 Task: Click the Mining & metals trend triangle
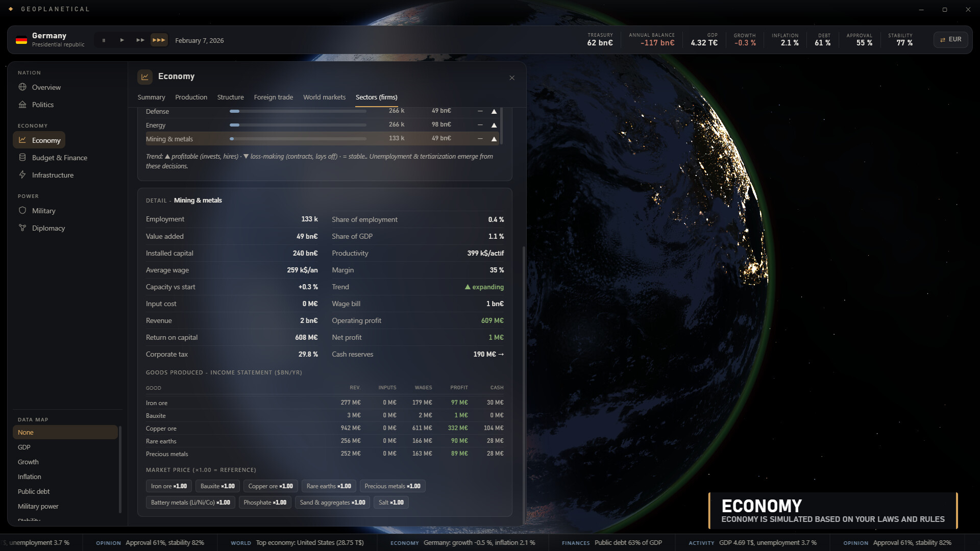[494, 139]
